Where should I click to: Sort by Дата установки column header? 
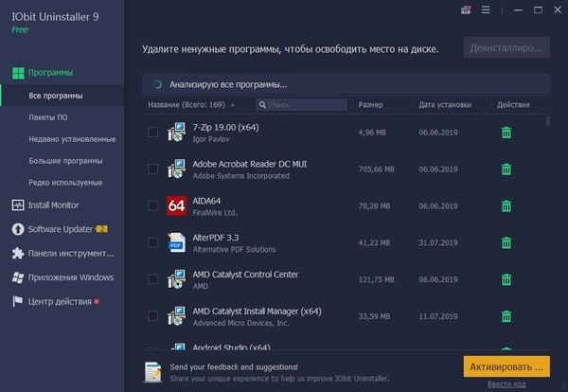pos(445,104)
